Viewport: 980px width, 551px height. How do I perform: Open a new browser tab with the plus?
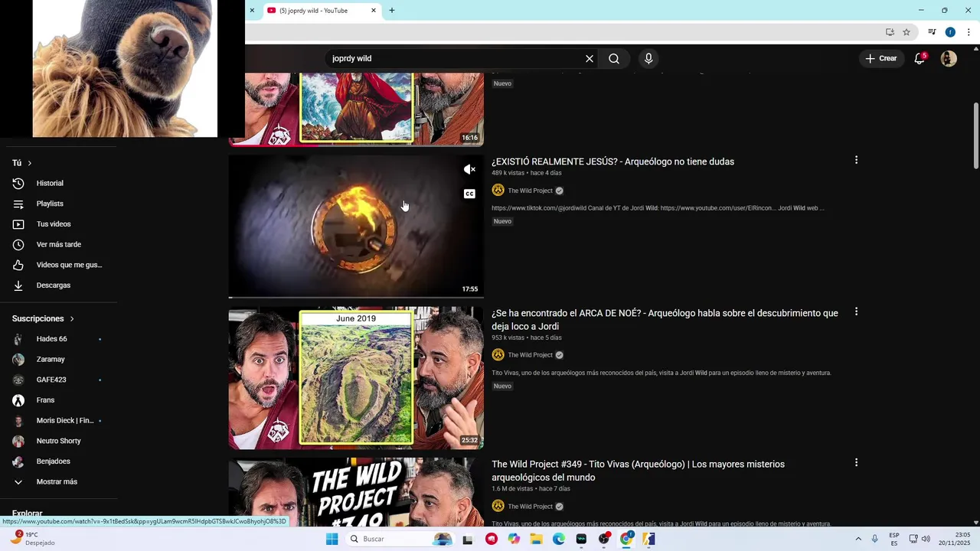coord(392,11)
